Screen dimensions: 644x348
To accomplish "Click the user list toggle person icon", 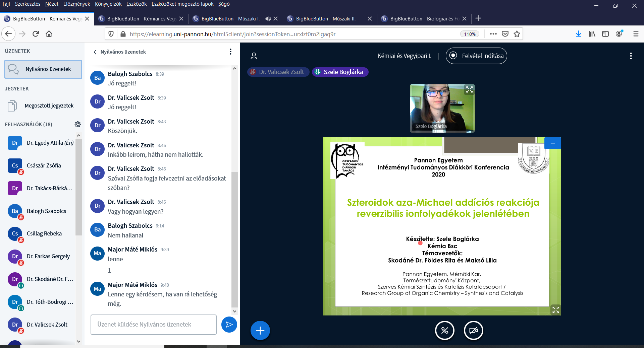I will point(254,56).
